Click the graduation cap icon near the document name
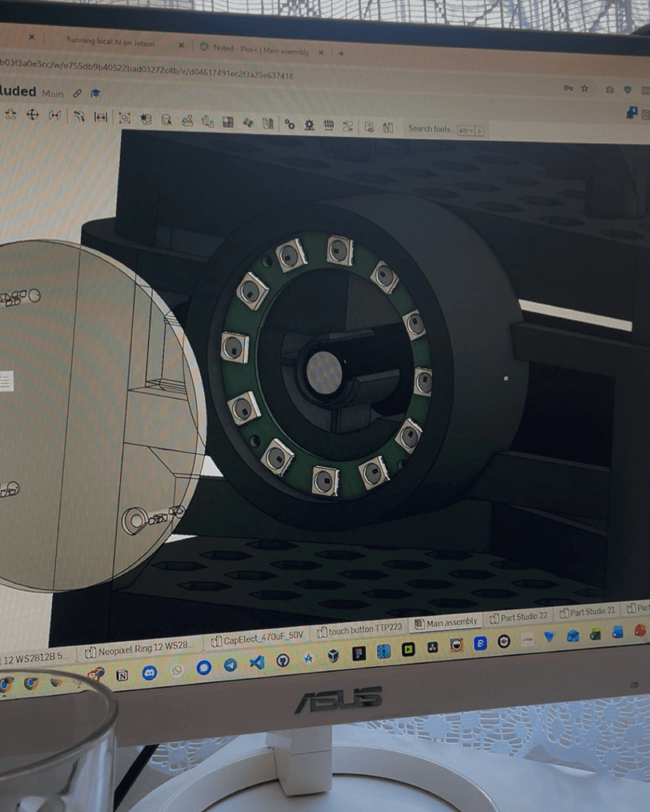 [x=95, y=93]
